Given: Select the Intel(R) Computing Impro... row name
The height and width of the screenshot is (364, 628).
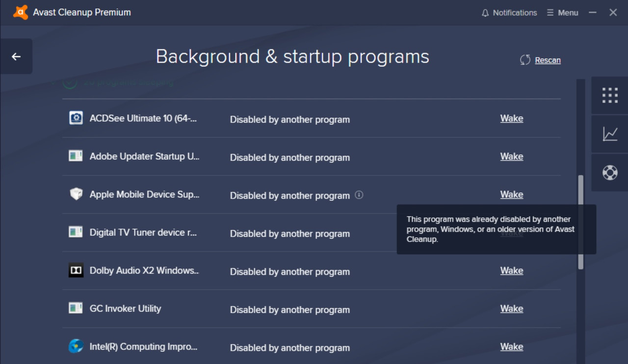Looking at the screenshot, I should 143,346.
